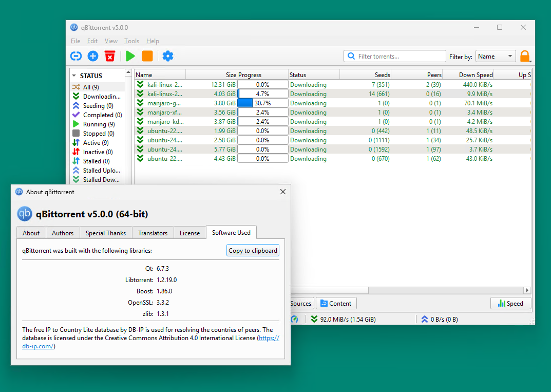
Task: Sort torrents by Size column header
Action: click(x=211, y=74)
